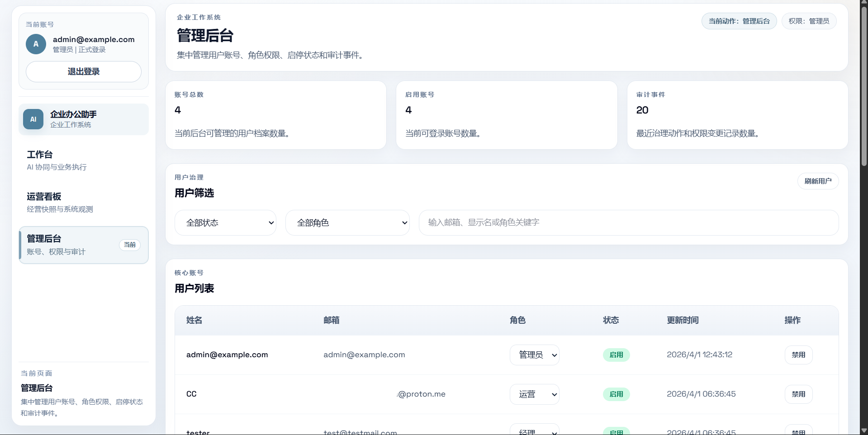
Task: Disable admin@example.com via 禁用 button
Action: pyautogui.click(x=798, y=355)
